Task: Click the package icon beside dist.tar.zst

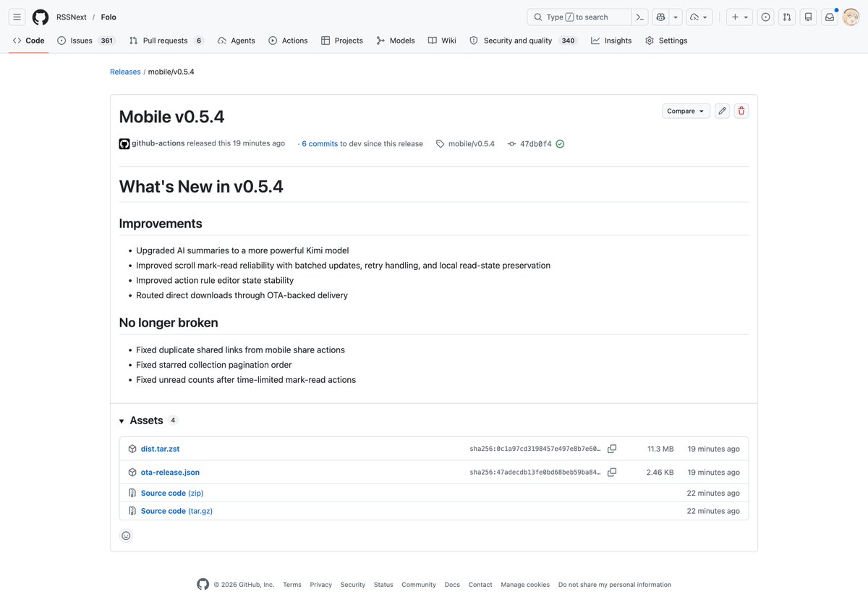Action: coord(132,449)
